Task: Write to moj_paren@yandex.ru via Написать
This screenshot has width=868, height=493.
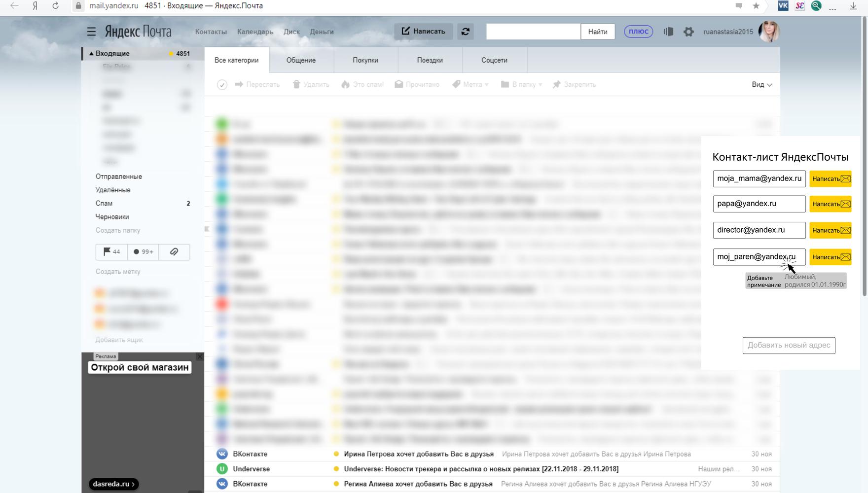Action: coord(831,257)
